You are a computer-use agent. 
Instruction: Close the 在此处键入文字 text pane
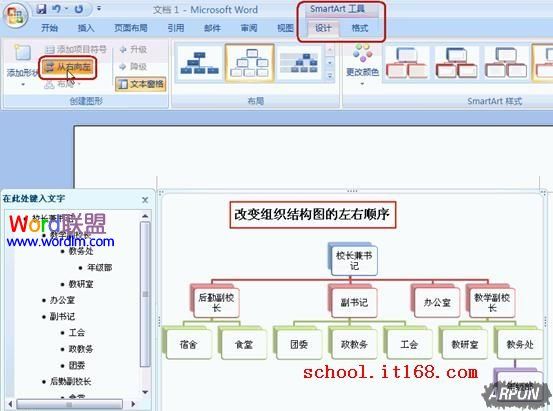click(145, 200)
